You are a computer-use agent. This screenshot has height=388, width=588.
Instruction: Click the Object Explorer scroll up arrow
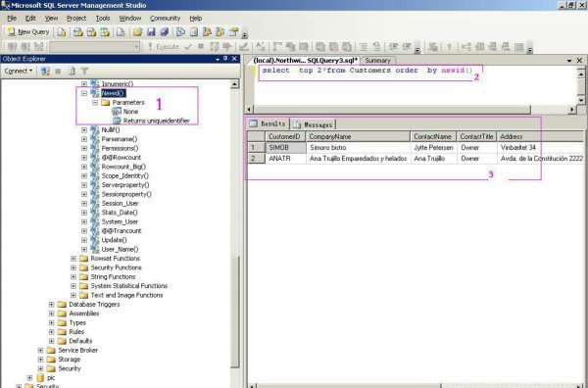tap(235, 84)
